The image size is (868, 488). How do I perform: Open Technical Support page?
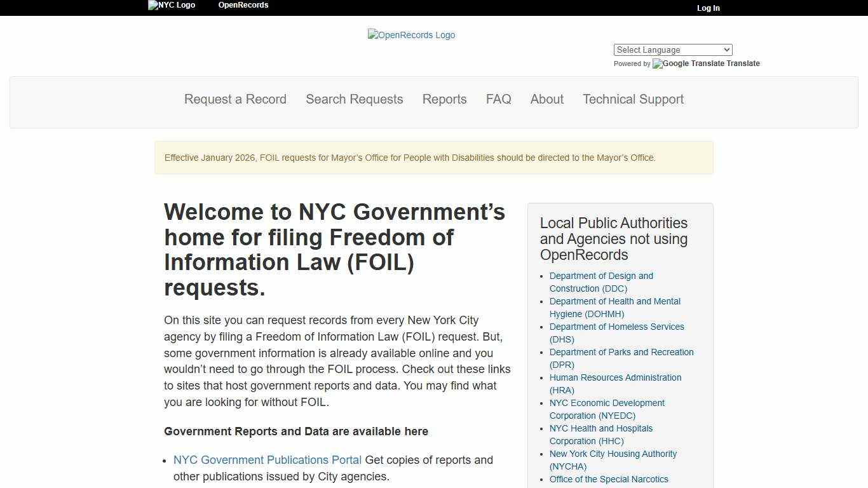pyautogui.click(x=633, y=99)
